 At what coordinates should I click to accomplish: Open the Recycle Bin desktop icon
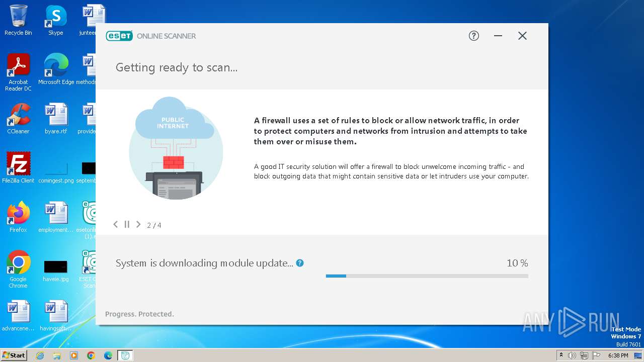[x=18, y=20]
